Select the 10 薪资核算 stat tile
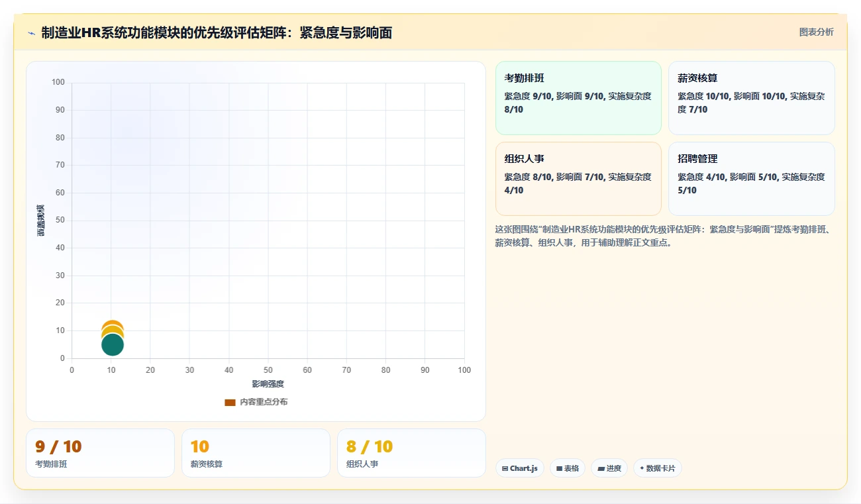 tap(256, 453)
